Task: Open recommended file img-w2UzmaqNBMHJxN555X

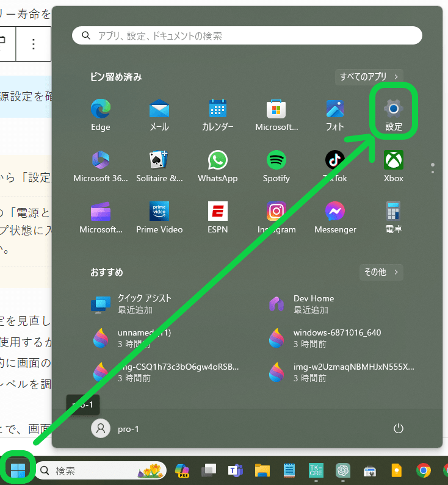Action: coord(341,372)
